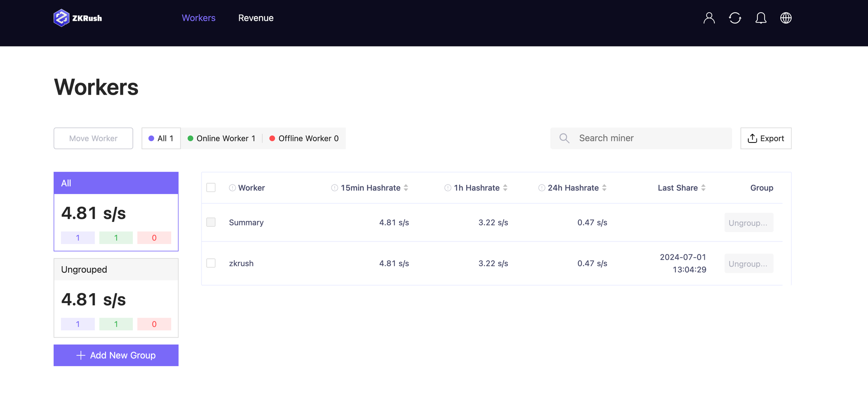Select the zkrush worker checkbox

pos(211,263)
